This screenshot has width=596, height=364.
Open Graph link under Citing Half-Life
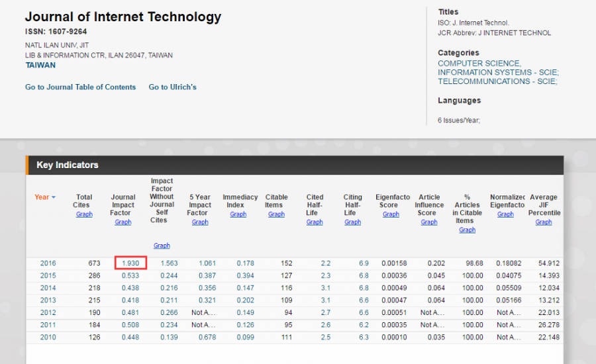pos(353,222)
